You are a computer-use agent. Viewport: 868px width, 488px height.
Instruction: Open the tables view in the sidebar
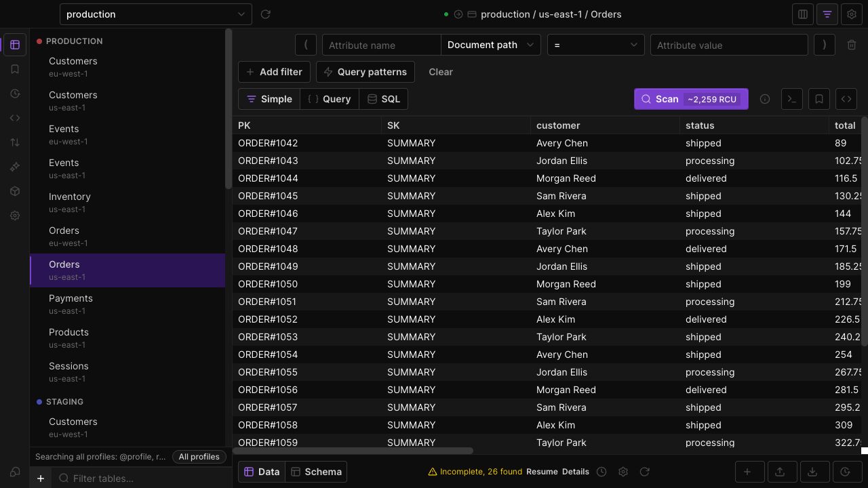[15, 45]
